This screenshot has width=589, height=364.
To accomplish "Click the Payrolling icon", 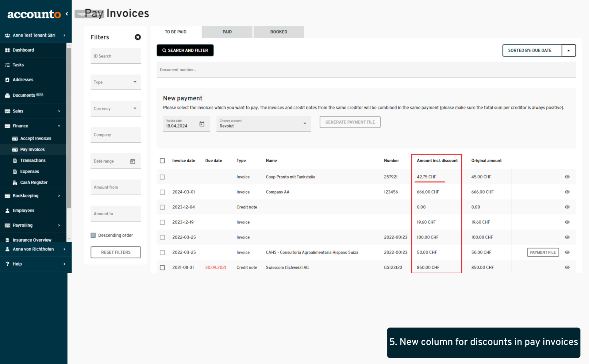I will 7,225.
